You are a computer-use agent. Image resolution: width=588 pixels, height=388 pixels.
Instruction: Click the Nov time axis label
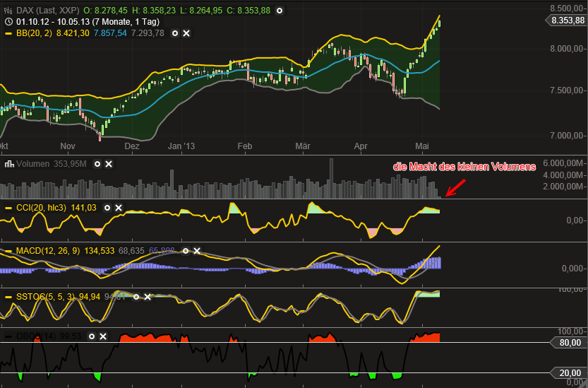coord(68,146)
